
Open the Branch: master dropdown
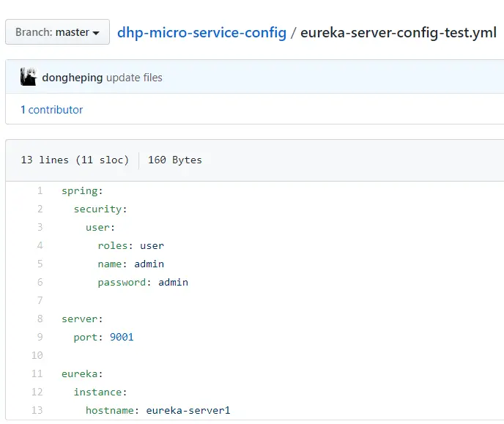[57, 32]
